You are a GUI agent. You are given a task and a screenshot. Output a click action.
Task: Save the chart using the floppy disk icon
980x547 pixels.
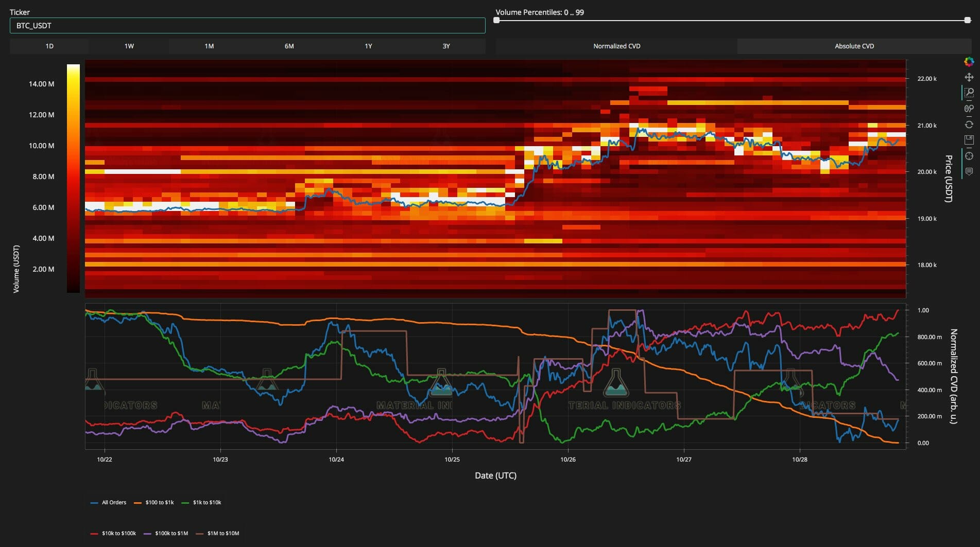coord(969,140)
